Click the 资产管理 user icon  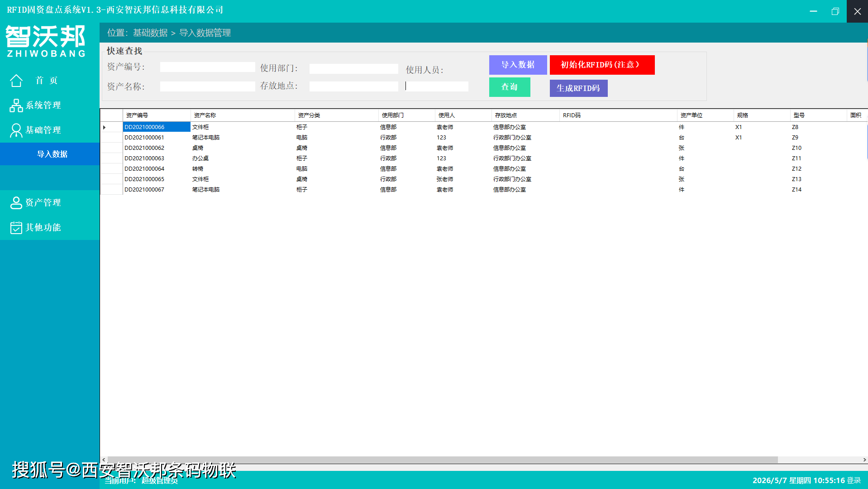tap(16, 203)
